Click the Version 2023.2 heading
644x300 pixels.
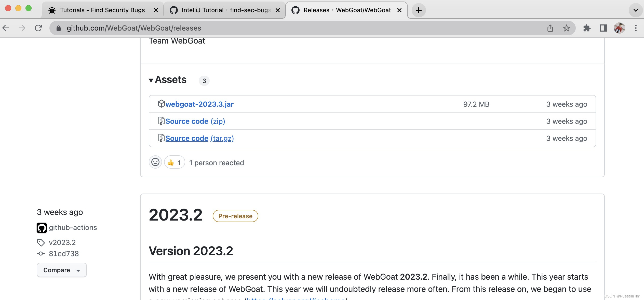tap(191, 251)
